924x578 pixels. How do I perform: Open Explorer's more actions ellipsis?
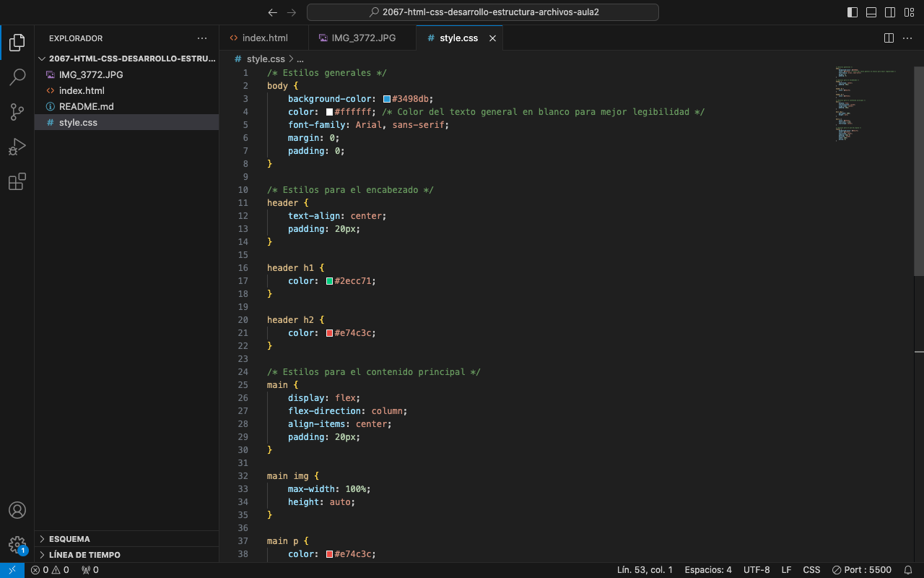(202, 38)
